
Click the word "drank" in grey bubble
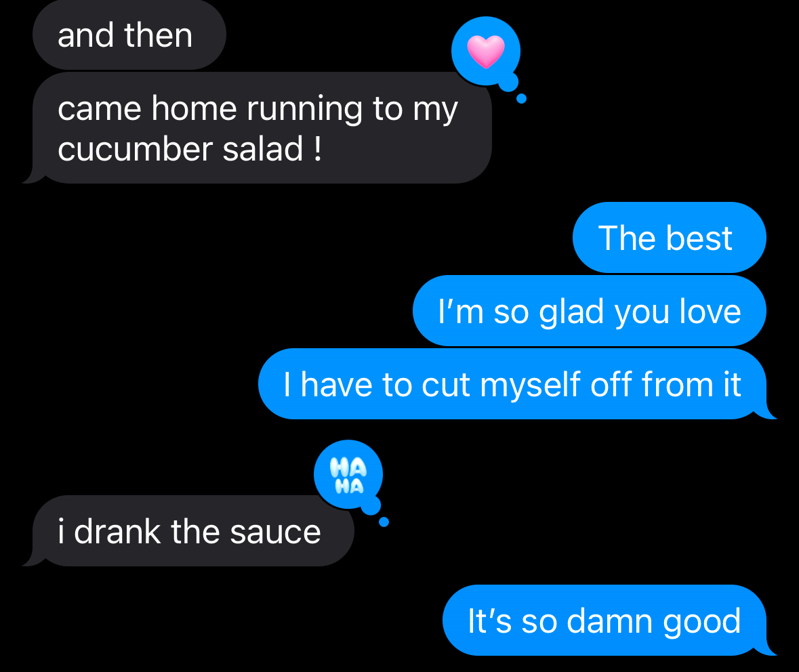pos(118,531)
